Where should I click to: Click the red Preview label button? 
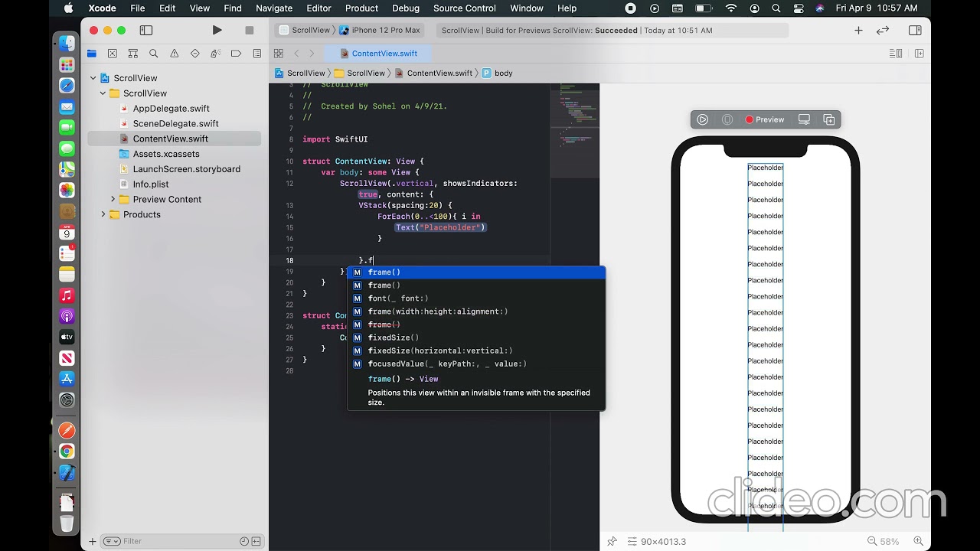pos(765,119)
